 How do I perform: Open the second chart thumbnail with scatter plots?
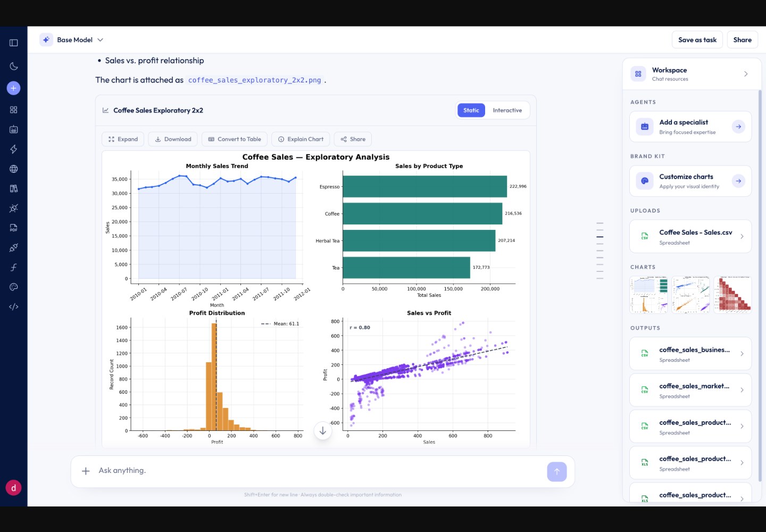click(x=690, y=294)
